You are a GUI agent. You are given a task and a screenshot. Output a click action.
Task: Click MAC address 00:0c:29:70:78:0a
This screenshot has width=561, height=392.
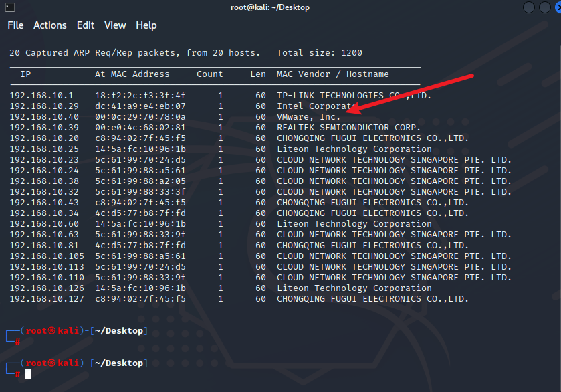(x=140, y=117)
